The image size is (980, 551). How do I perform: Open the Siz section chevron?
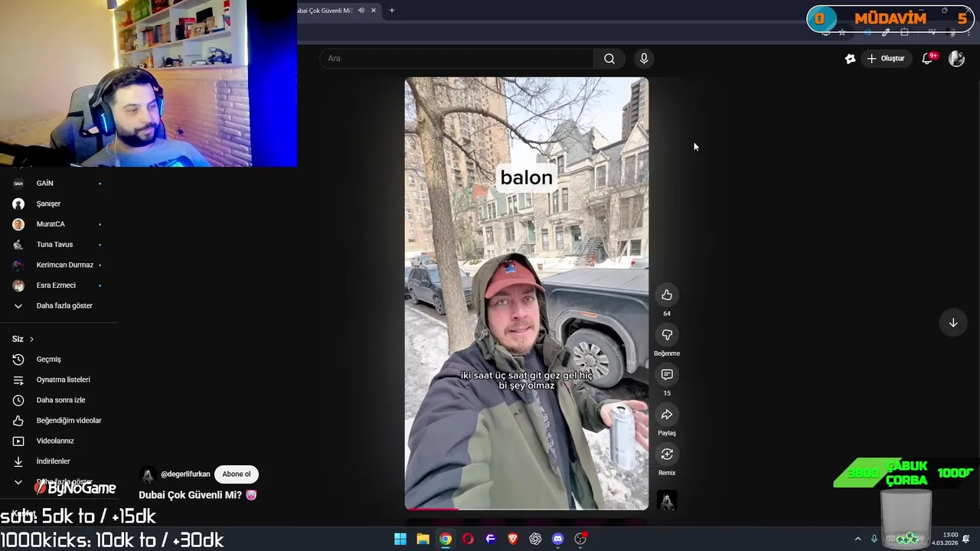pos(31,339)
